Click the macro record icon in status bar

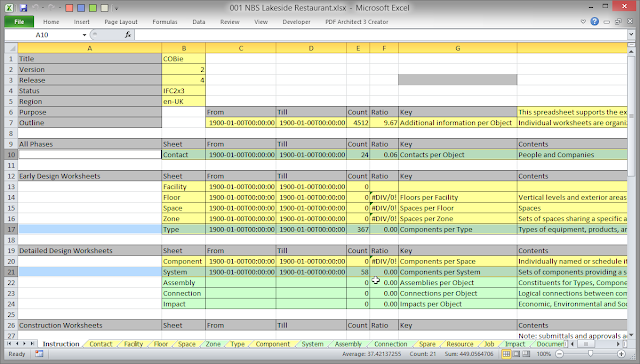pyautogui.click(x=39, y=354)
